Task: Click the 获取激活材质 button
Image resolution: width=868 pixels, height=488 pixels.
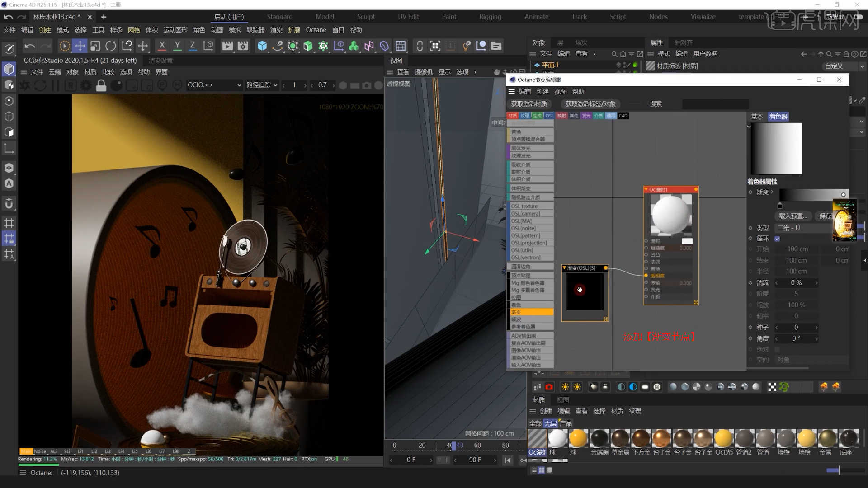Action: [529, 104]
